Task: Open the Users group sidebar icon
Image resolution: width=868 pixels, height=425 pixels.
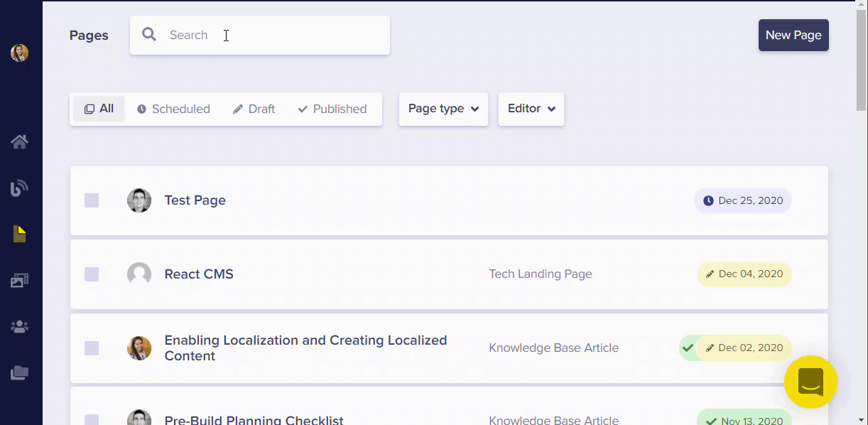Action: pyautogui.click(x=19, y=327)
